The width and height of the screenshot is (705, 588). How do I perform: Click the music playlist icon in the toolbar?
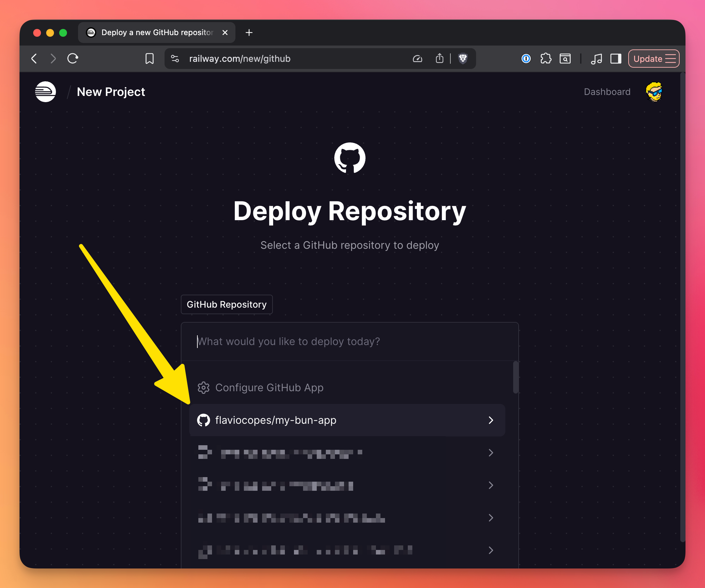click(x=596, y=59)
